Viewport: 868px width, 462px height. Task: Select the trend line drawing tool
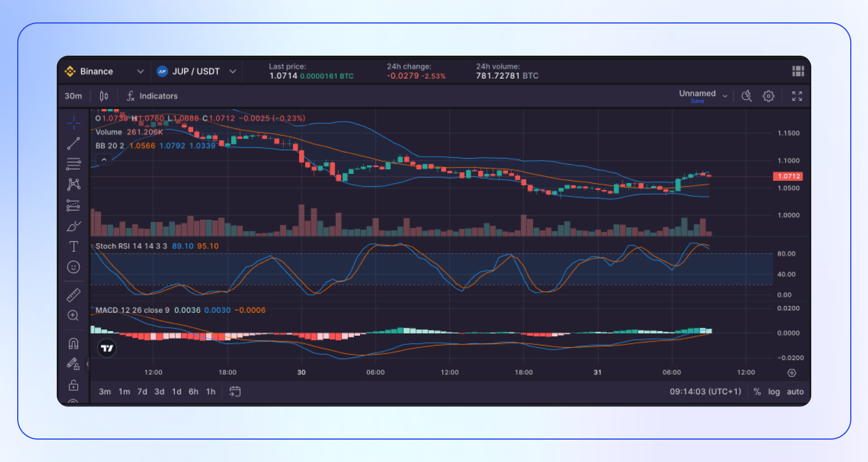point(73,143)
